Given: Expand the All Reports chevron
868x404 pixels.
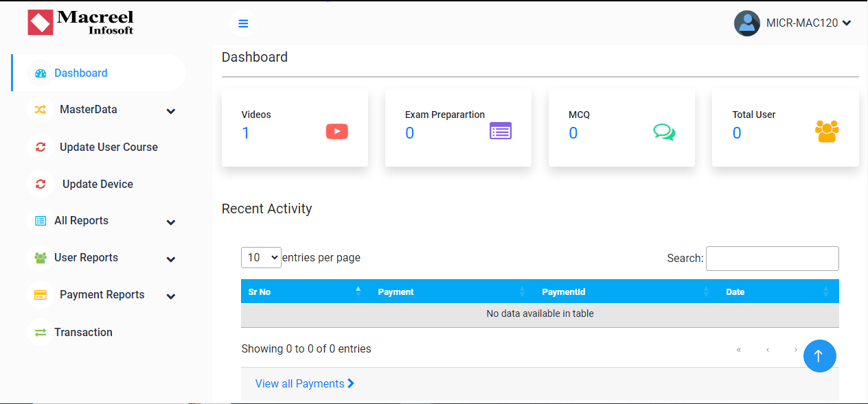Looking at the screenshot, I should coord(171,222).
